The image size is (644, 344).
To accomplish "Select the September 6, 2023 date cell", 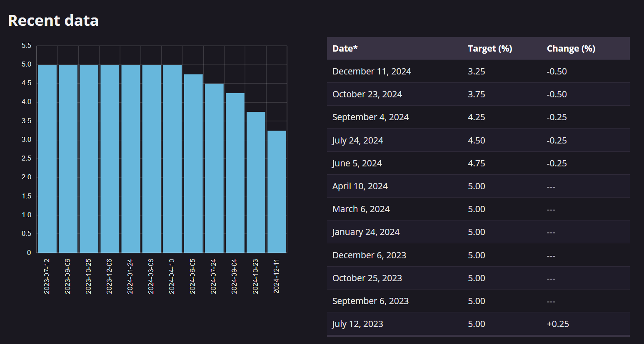I will [x=370, y=301].
